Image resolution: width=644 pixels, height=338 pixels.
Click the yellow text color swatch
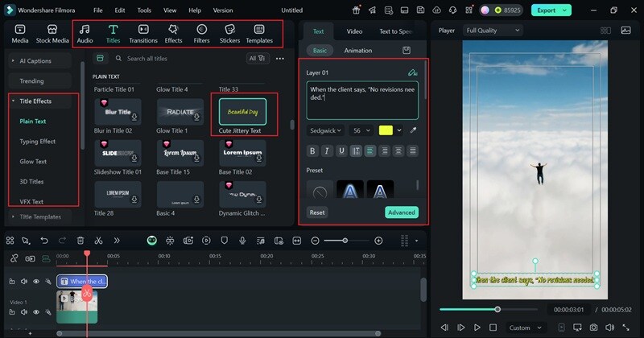386,130
